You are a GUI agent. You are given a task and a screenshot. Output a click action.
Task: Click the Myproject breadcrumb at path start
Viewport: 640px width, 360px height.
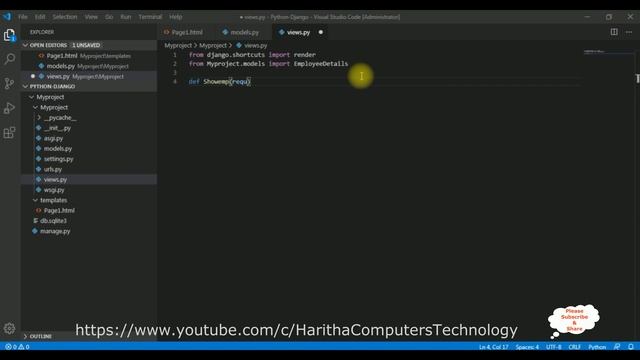(x=178, y=46)
